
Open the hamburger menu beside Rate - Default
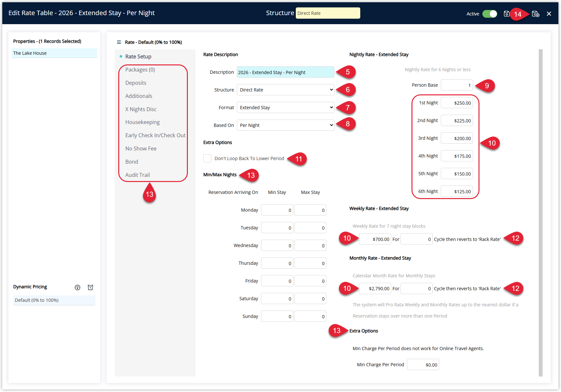(119, 42)
